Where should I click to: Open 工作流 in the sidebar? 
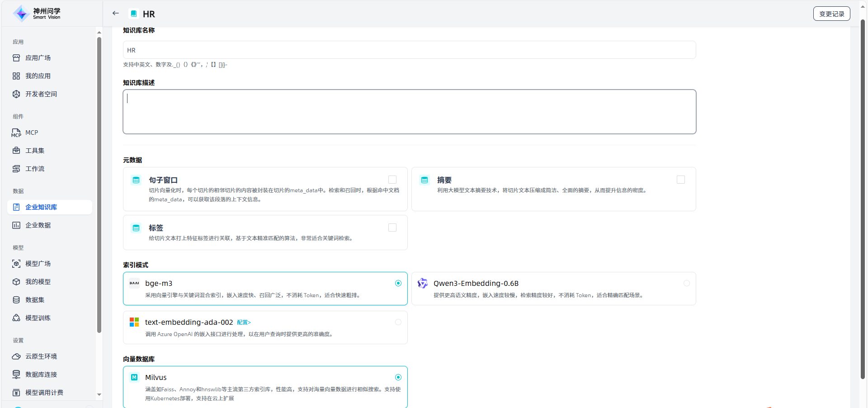[35, 169]
